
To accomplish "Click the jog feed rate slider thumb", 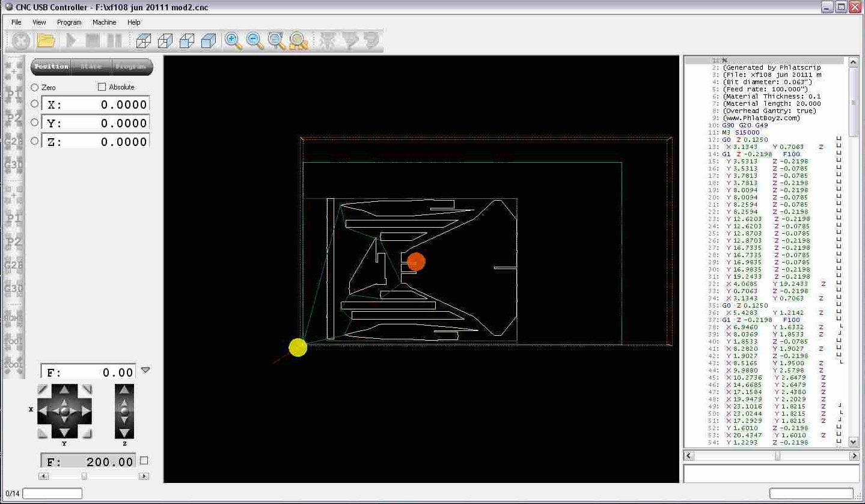I will pos(84,476).
